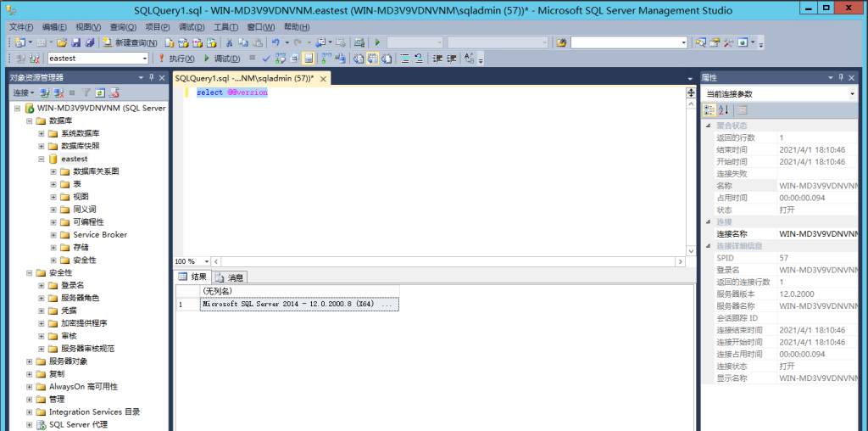Click Properties panel Alphabetical sort icon
This screenshot has width=868, height=431.
(723, 109)
